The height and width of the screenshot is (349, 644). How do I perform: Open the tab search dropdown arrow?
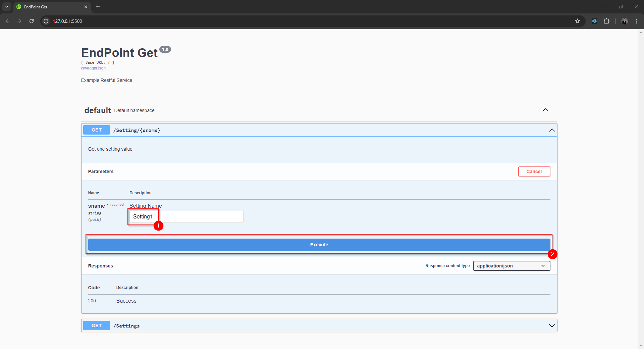(x=6, y=7)
